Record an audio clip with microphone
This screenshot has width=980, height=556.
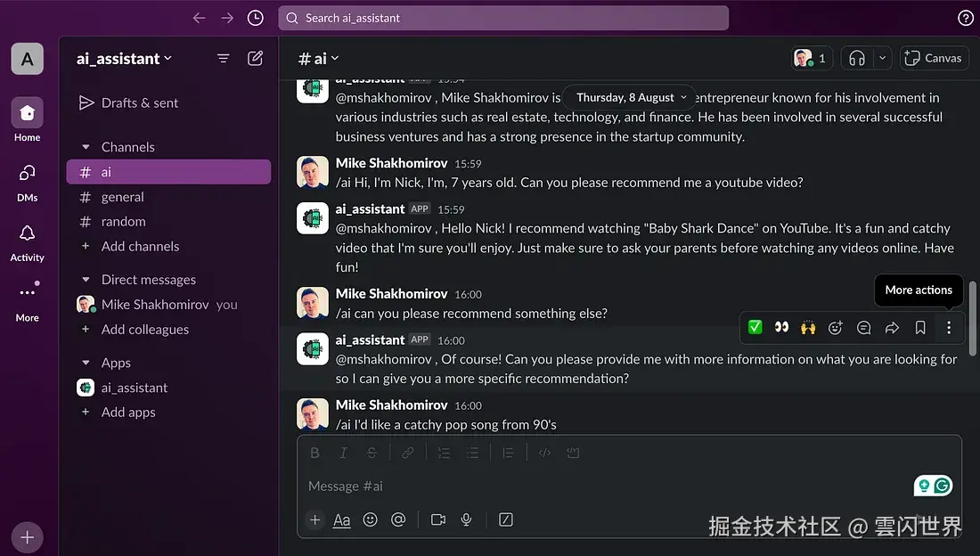coord(466,519)
